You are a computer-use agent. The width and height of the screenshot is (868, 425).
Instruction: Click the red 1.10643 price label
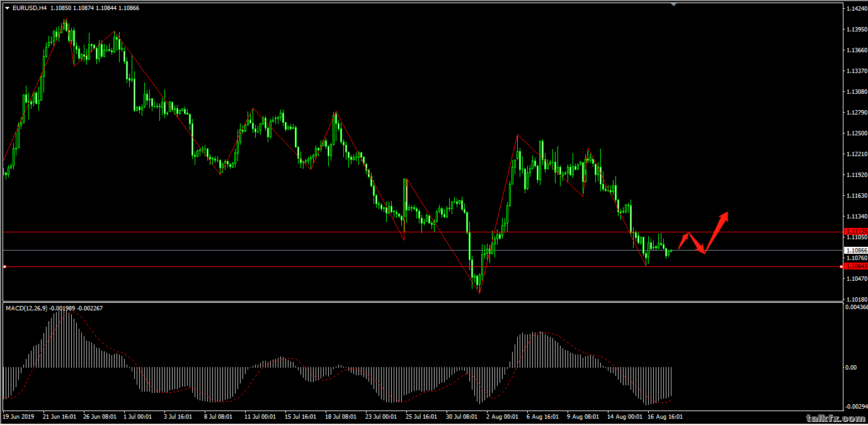pyautogui.click(x=855, y=266)
